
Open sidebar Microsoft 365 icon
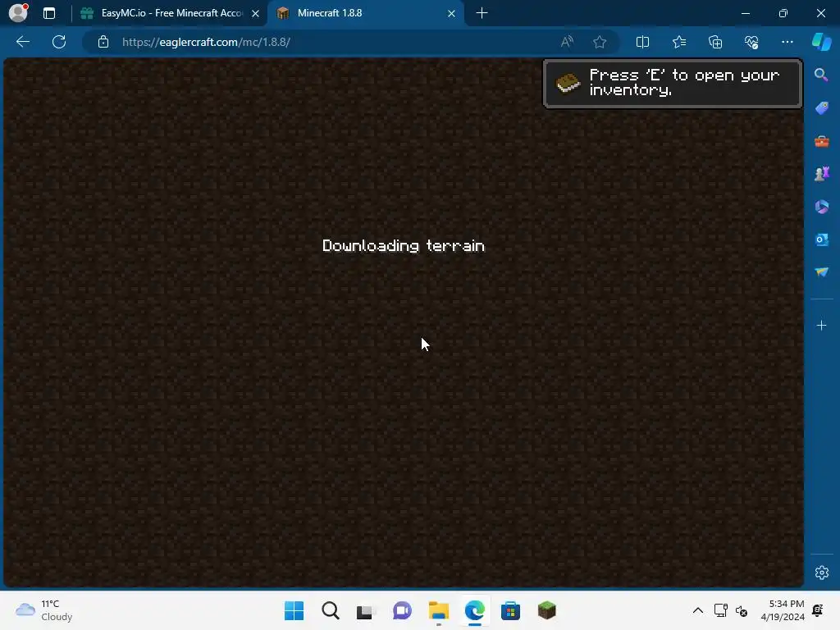pyautogui.click(x=821, y=207)
